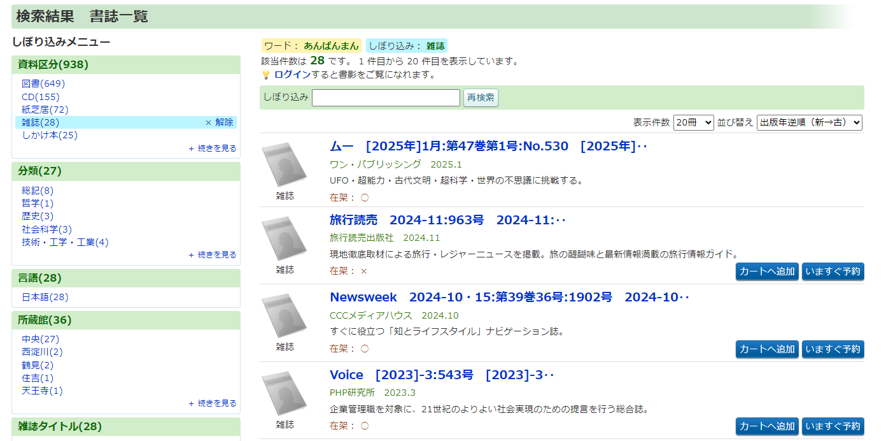Click the 資料区分(938) section header
The image size is (886, 441).
click(x=126, y=64)
